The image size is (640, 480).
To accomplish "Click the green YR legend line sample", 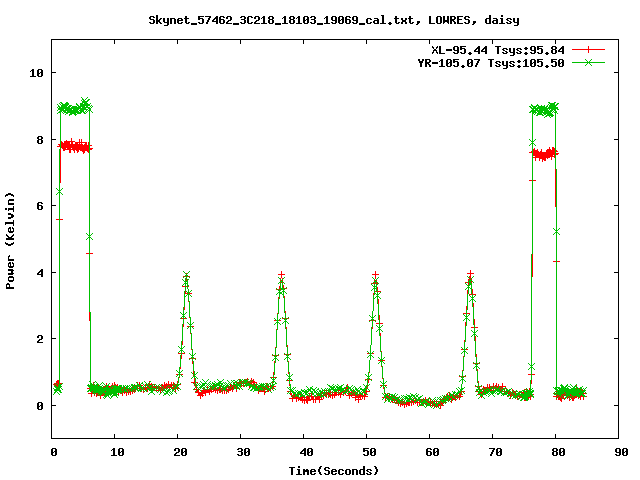I will click(x=589, y=62).
